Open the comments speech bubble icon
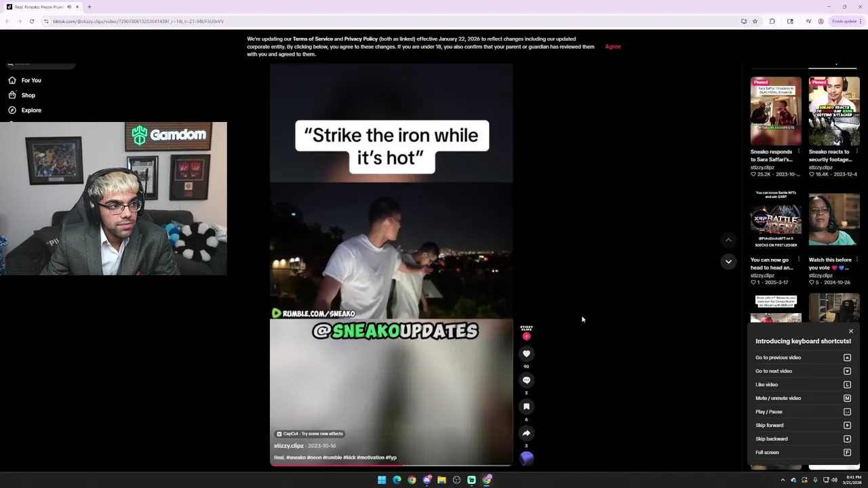The image size is (868, 488). click(526, 380)
